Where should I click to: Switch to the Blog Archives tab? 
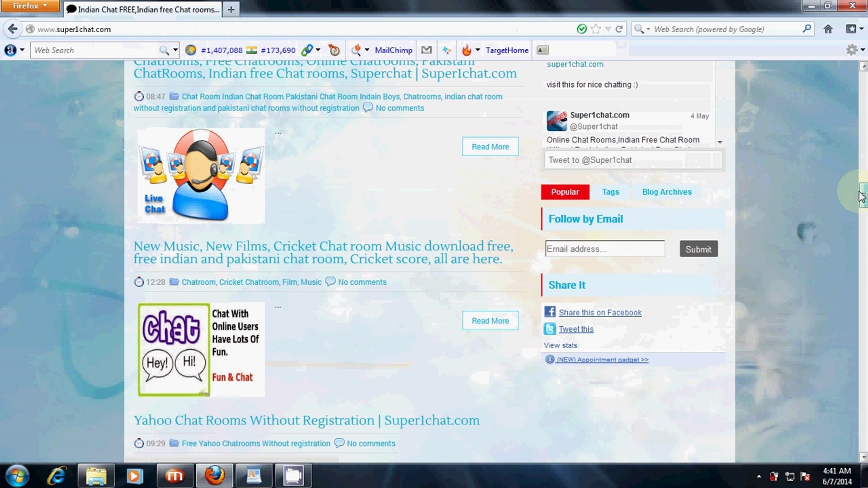[667, 192]
